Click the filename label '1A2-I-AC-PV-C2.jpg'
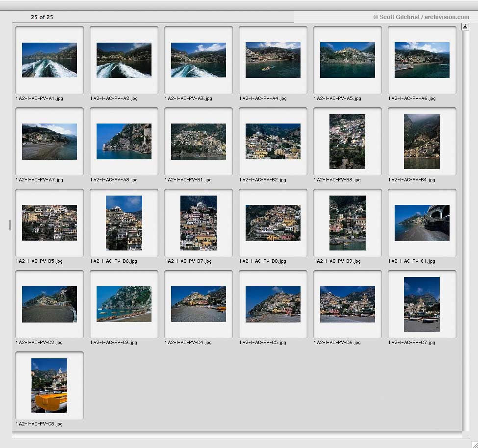 click(39, 343)
